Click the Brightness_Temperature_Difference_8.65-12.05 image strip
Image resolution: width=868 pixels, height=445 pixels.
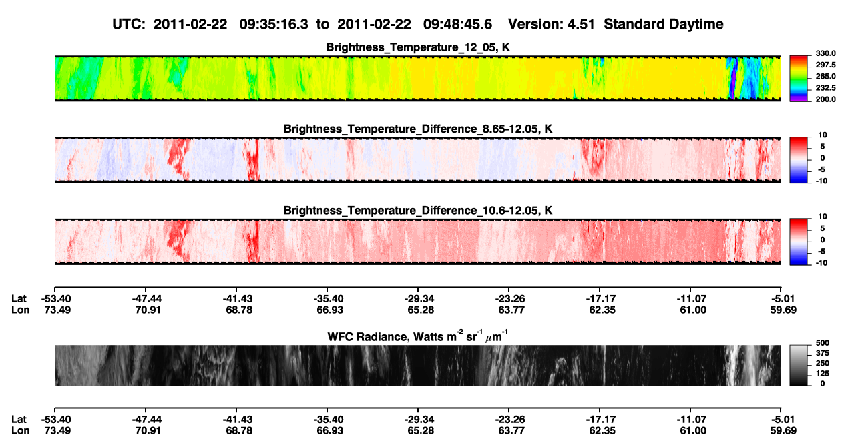click(x=417, y=159)
